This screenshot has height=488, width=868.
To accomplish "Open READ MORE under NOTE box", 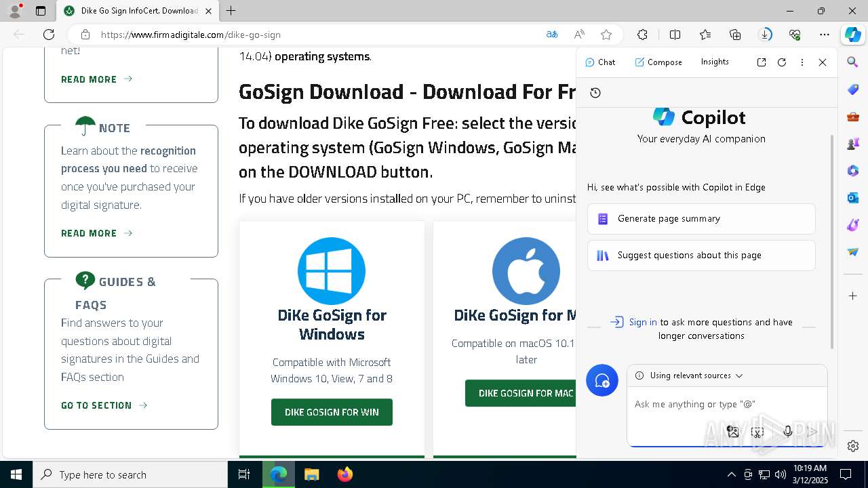I will [96, 233].
